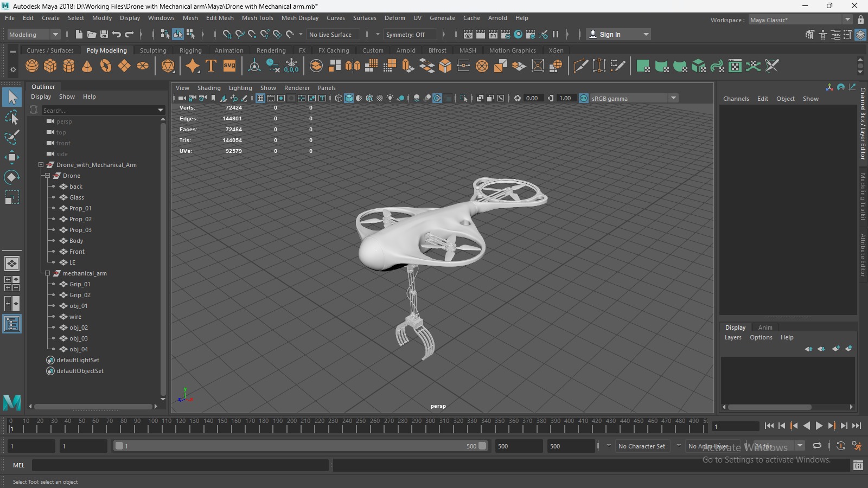Activate the Move tool

coord(12,157)
